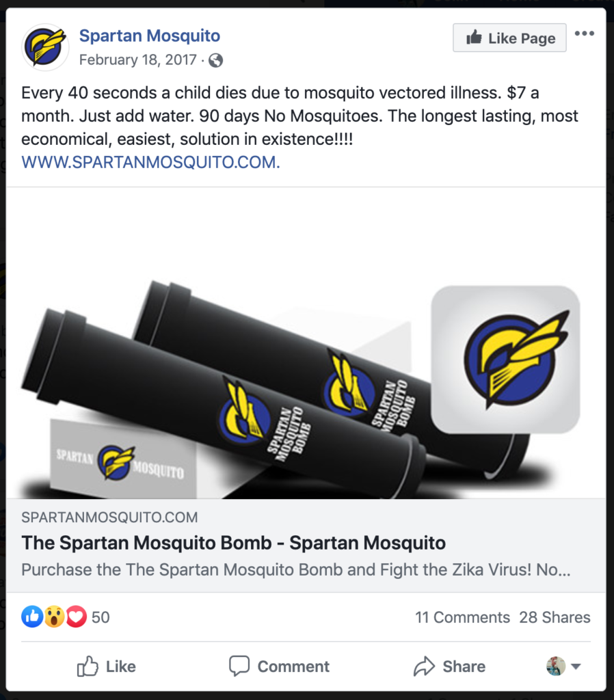Screen dimensions: 614x700
Task: Open the Spartan Mosquito Bomb link title
Action: (x=234, y=543)
